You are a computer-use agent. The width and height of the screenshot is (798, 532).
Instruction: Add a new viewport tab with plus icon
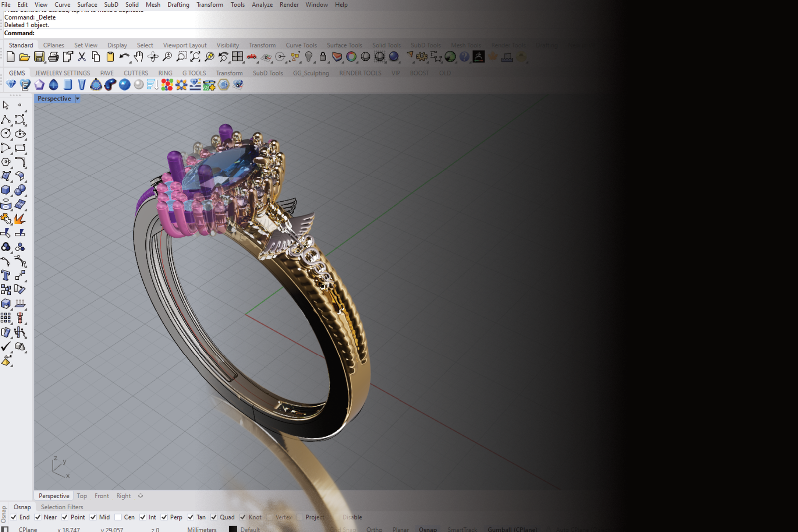(x=141, y=496)
